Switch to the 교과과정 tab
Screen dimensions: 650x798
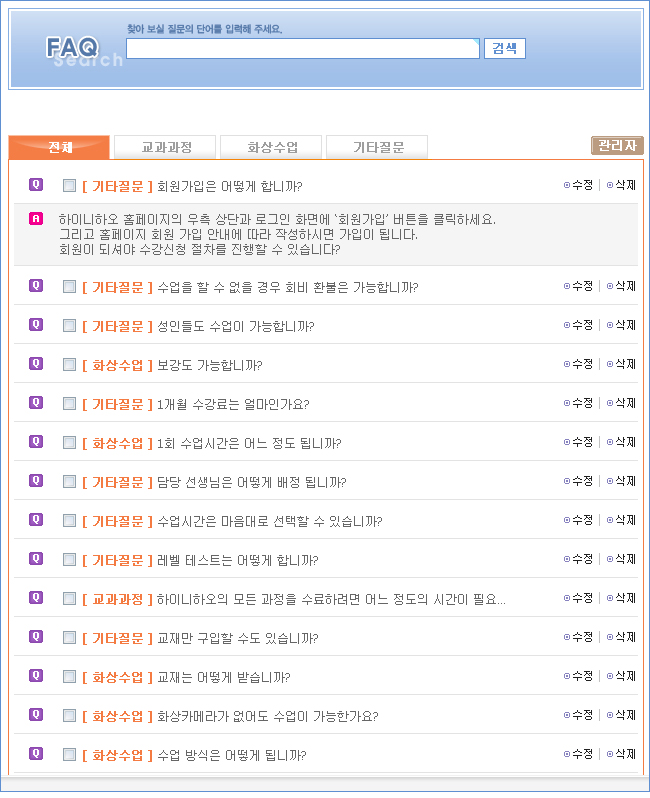coord(165,147)
